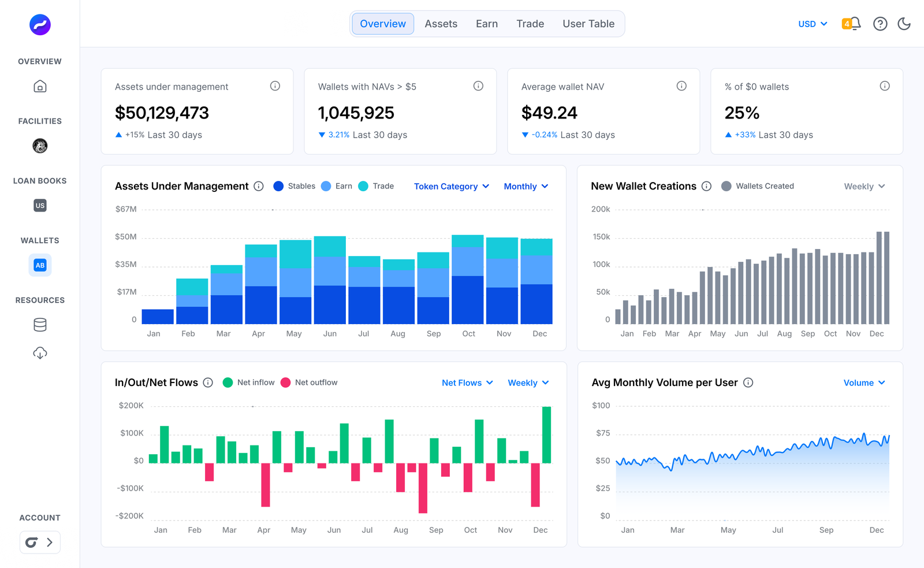Switch to the Trade tab
The image size is (924, 568).
[x=530, y=24]
